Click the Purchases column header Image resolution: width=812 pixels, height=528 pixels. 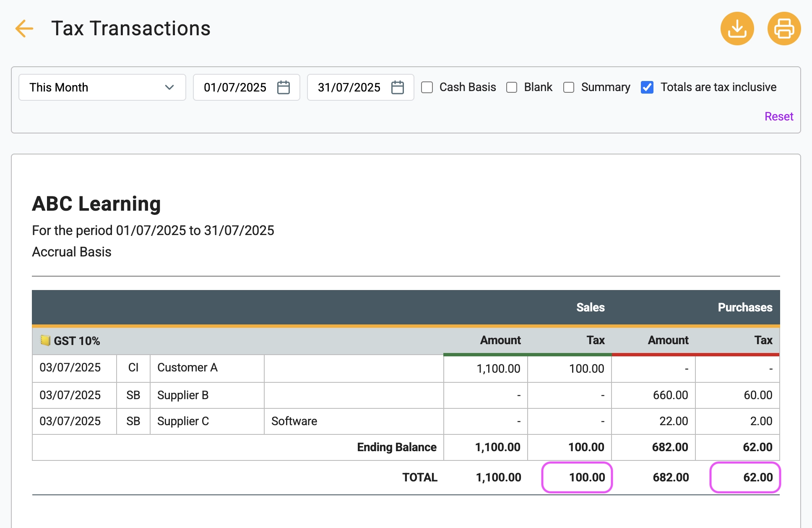(745, 308)
